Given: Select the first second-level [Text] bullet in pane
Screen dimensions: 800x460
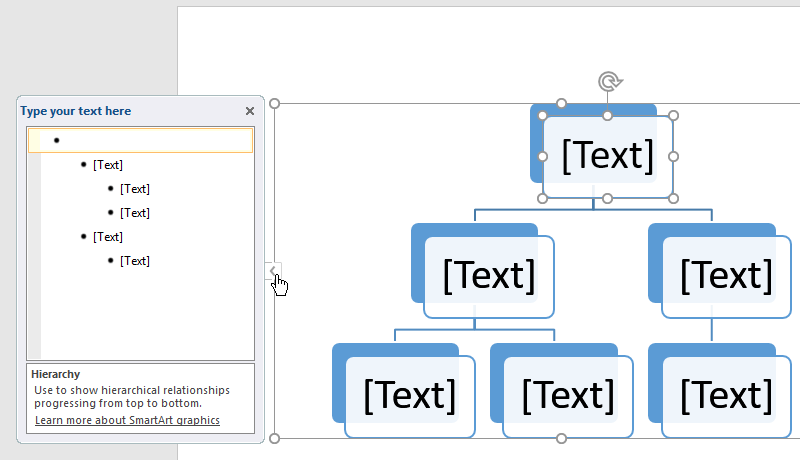Looking at the screenshot, I should pyautogui.click(x=108, y=165).
